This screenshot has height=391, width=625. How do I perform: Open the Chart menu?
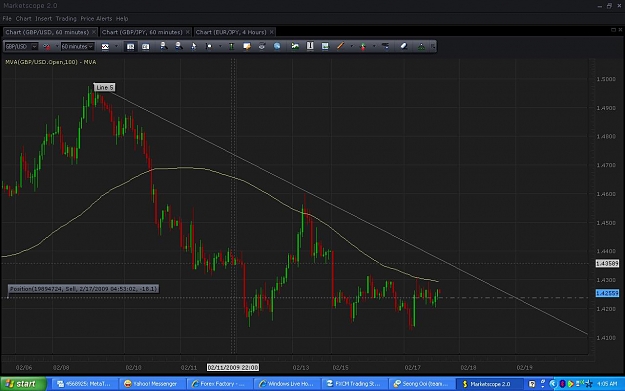[x=24, y=19]
